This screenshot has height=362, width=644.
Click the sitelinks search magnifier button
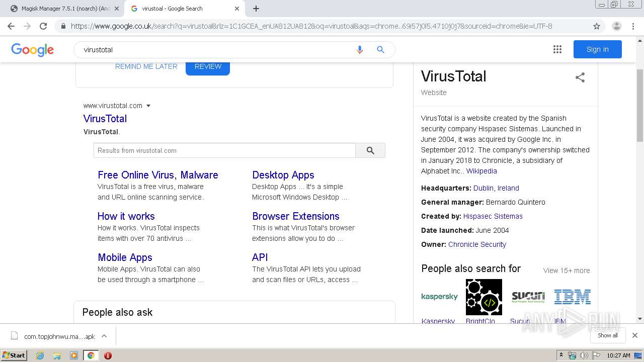click(x=370, y=150)
